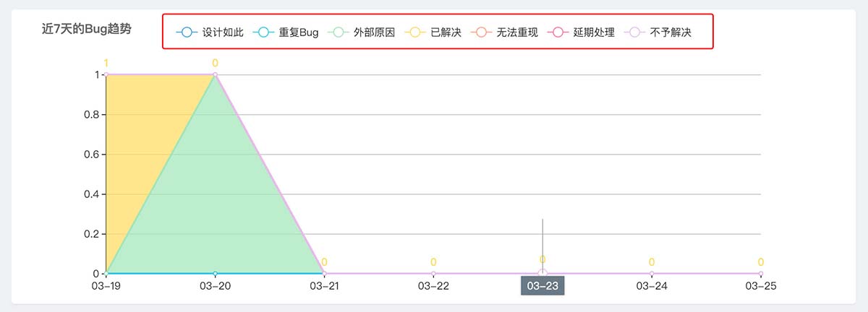The width and height of the screenshot is (868, 312).
Task: Click the 03-21 data point on baseline
Action: click(x=324, y=274)
